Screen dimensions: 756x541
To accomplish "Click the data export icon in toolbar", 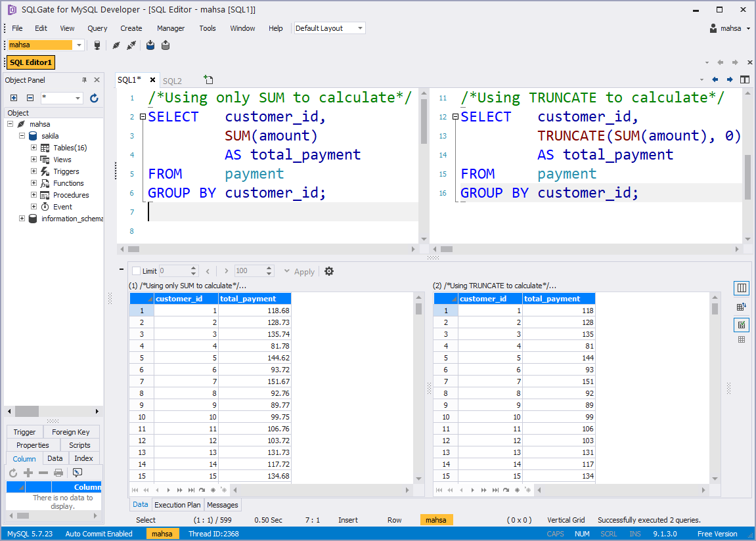I will tap(166, 45).
